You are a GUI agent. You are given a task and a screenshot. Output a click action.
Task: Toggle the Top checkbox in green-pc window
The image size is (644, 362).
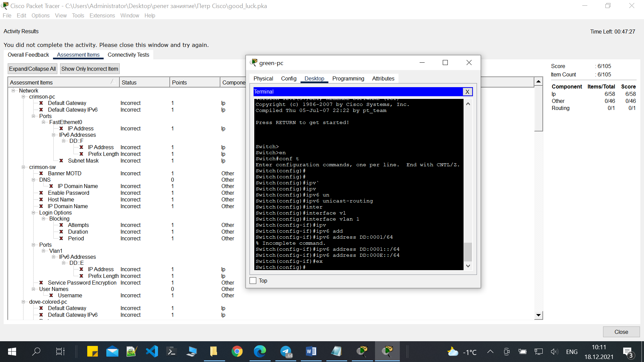[253, 281]
